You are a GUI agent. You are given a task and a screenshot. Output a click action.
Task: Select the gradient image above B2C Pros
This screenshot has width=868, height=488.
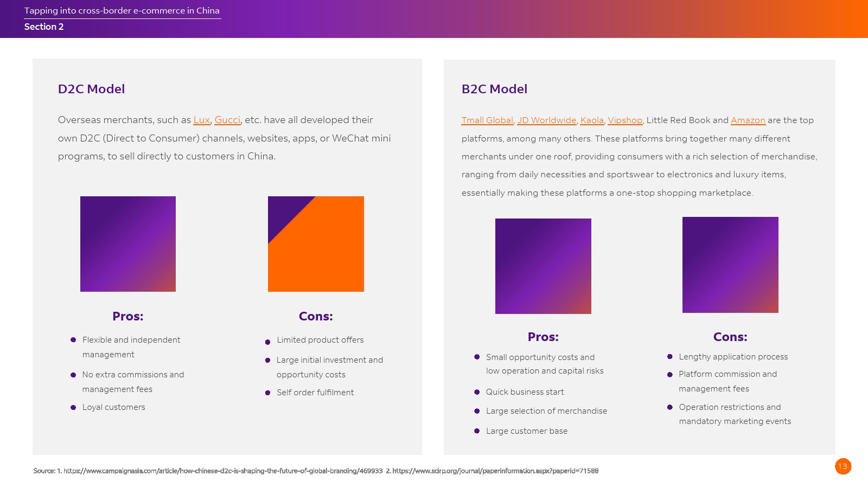(x=543, y=266)
